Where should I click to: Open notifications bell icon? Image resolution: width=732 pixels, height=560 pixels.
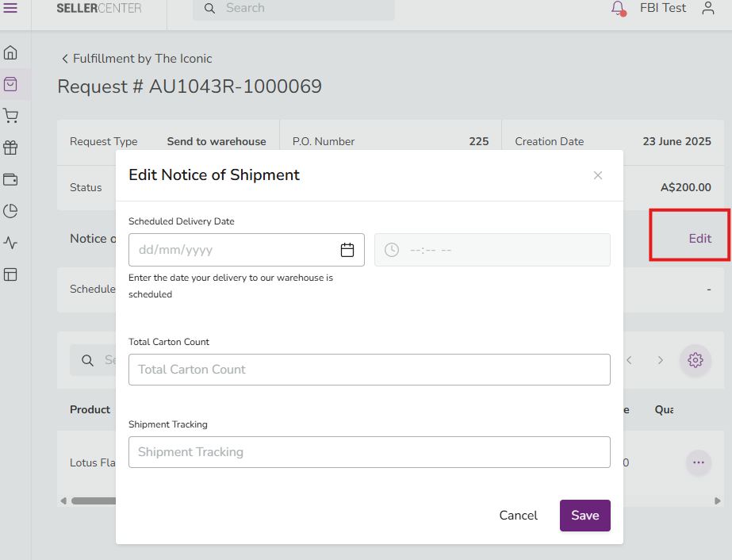click(x=618, y=8)
